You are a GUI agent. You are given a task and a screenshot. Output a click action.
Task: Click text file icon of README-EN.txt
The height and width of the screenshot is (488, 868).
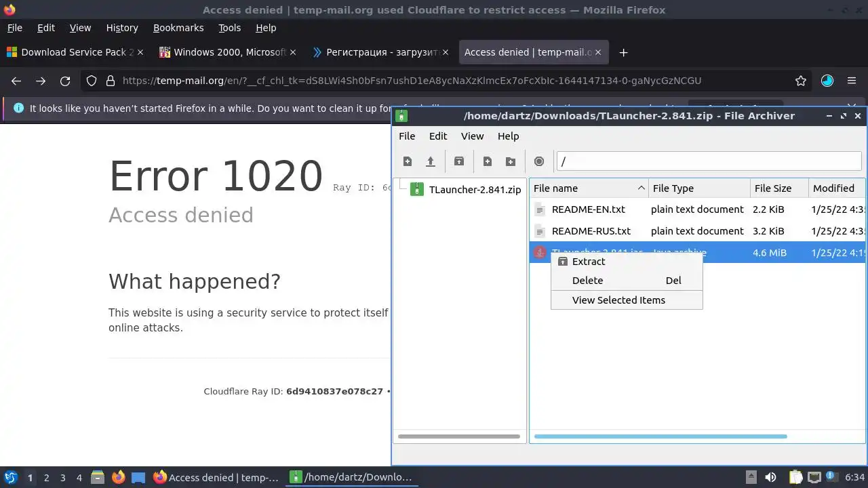[x=540, y=209]
